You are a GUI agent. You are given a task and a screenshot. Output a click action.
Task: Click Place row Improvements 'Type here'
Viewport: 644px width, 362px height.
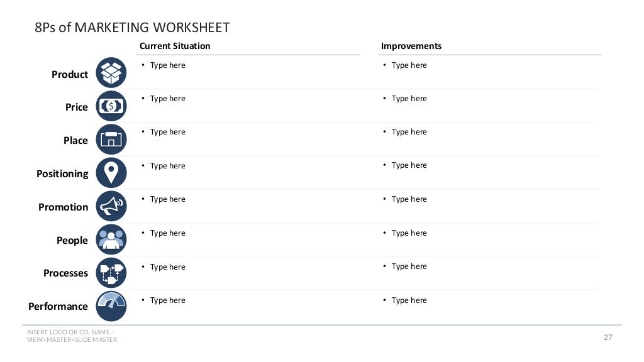(x=409, y=132)
